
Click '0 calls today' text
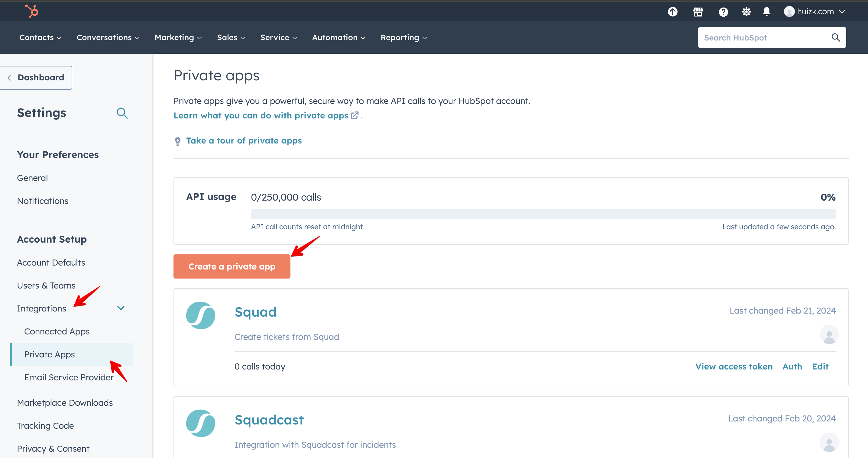[260, 366]
